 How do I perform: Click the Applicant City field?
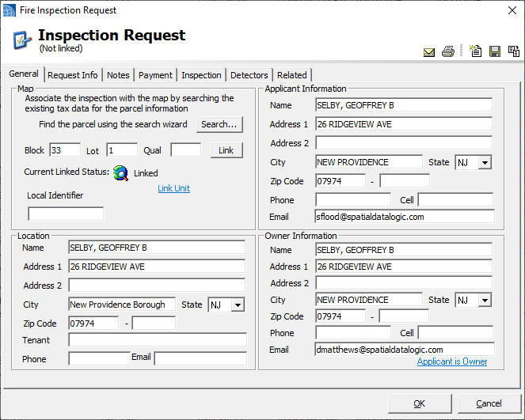click(369, 162)
